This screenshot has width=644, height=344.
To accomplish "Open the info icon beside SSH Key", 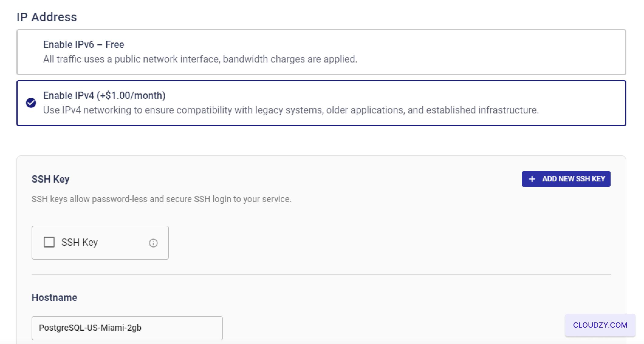I will [153, 243].
